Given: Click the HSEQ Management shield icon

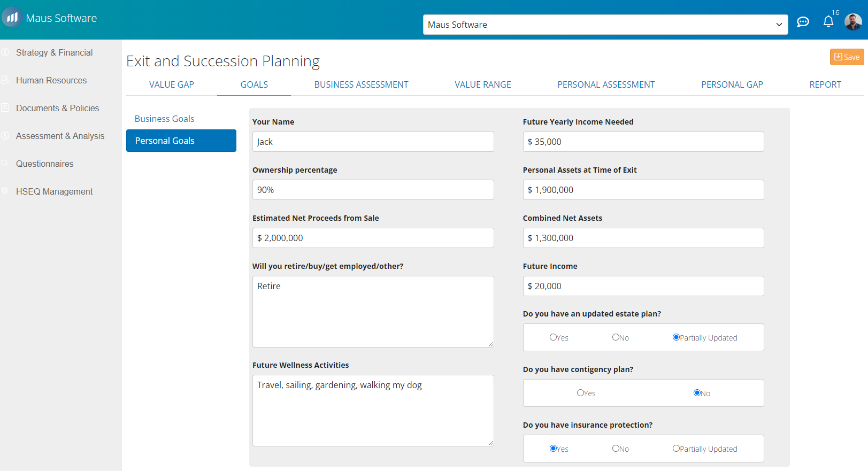Looking at the screenshot, I should click(x=5, y=191).
